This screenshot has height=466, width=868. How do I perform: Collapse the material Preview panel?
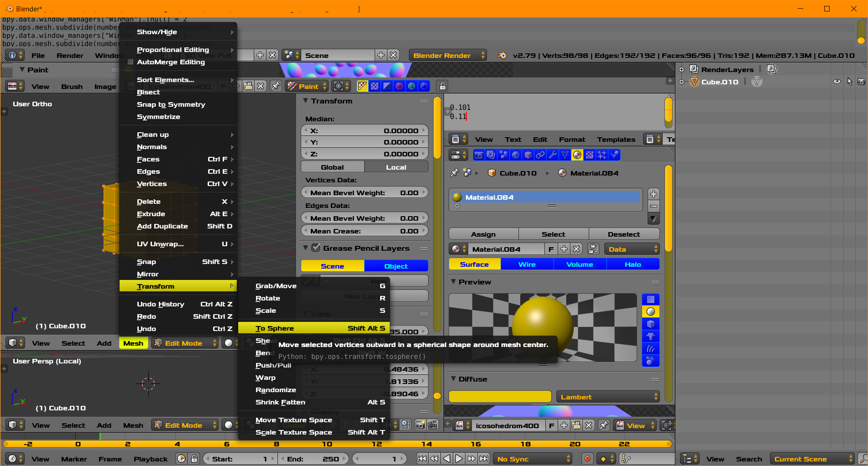click(x=453, y=282)
